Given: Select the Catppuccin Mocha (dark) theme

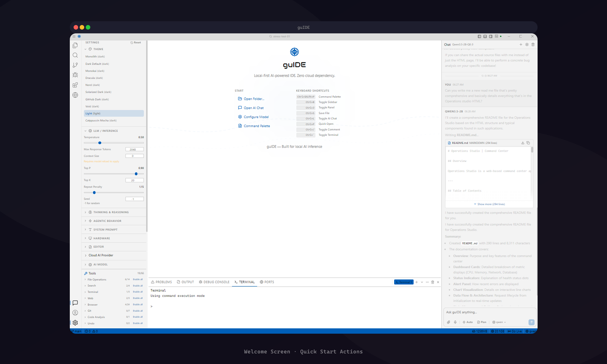Looking at the screenshot, I should click(114, 121).
